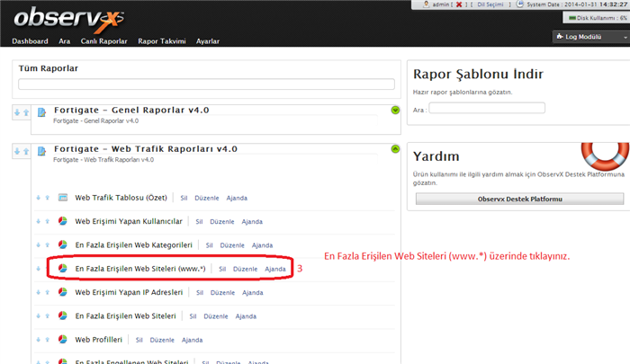Viewport: 630px width, 364px height.
Task: Open the Ayarlar menu
Action: pyautogui.click(x=208, y=41)
